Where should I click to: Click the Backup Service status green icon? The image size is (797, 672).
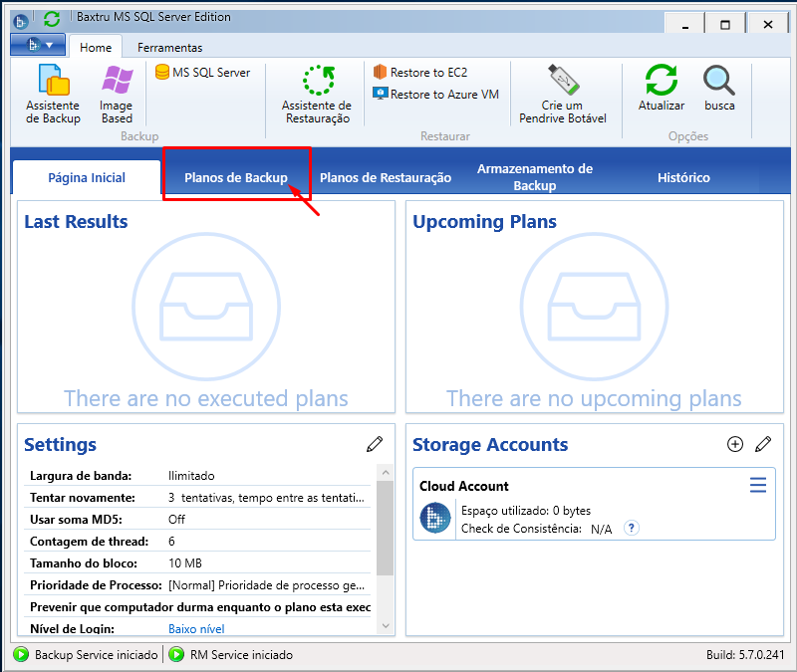[21, 654]
